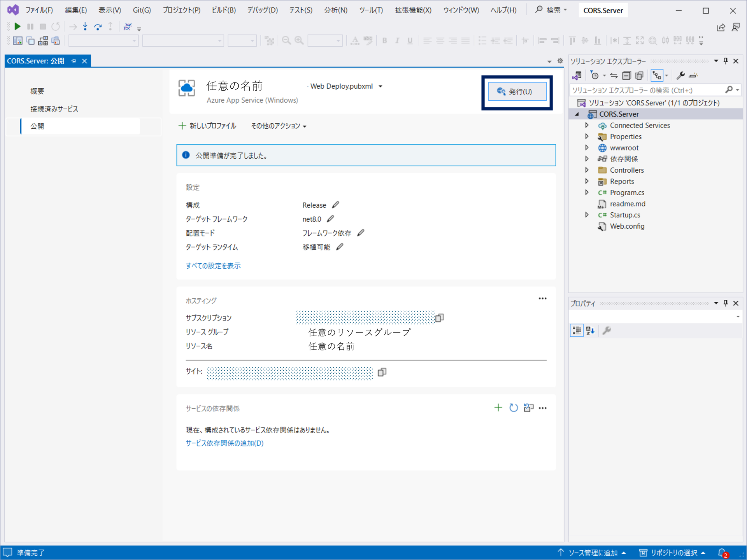The image size is (747, 560).
Task: Click the 新しいプロファイル button
Action: [x=207, y=126]
